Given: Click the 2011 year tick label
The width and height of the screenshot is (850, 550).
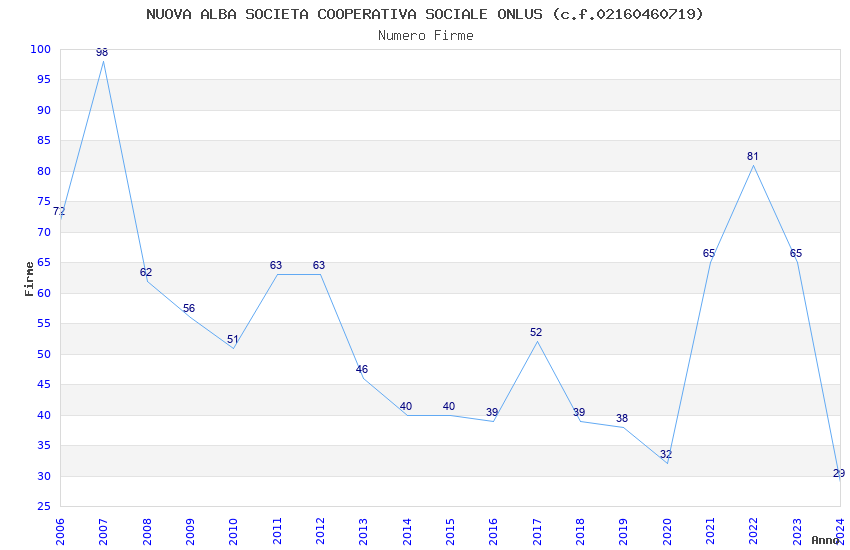Looking at the screenshot, I should tap(276, 531).
